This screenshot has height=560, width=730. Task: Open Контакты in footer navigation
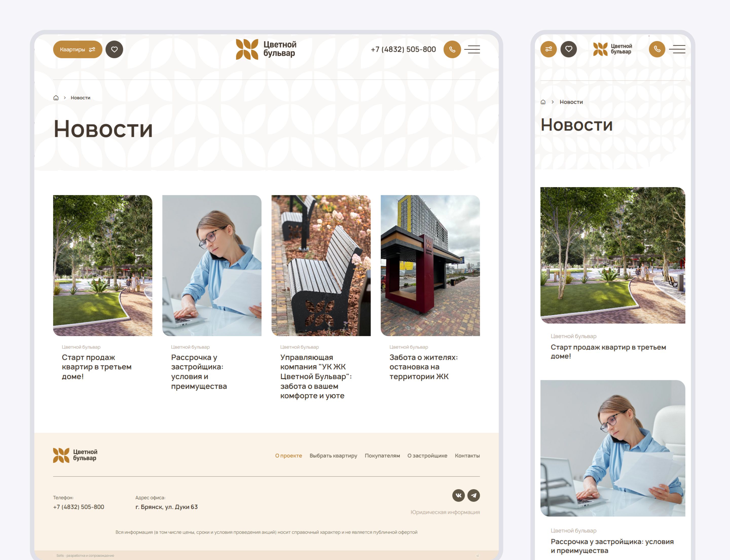pos(467,456)
